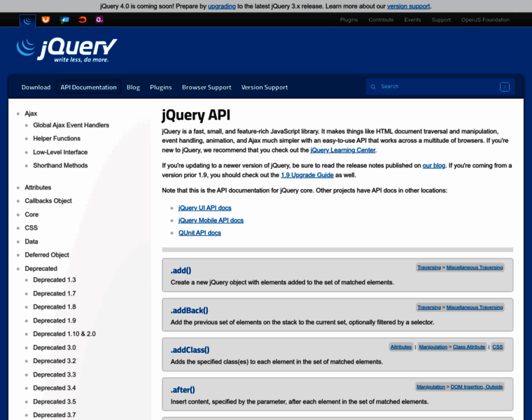532x420 pixels.
Task: Click Support in the top bar
Action: pyautogui.click(x=441, y=20)
